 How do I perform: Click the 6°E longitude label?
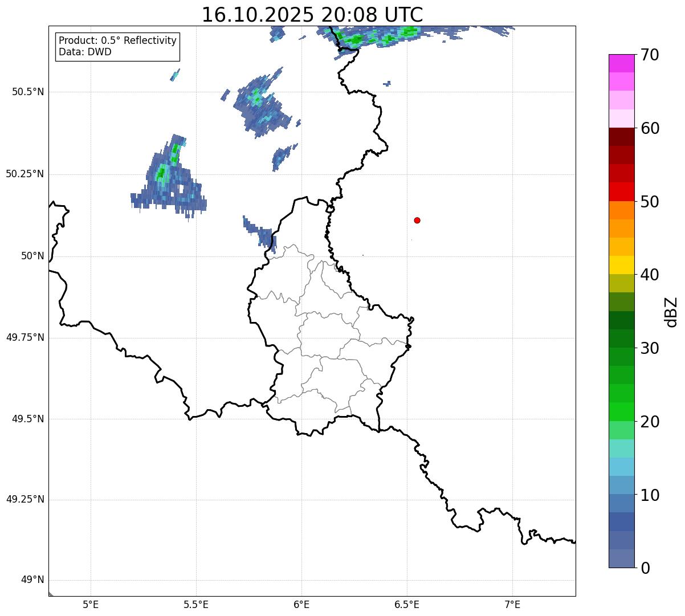point(301,604)
